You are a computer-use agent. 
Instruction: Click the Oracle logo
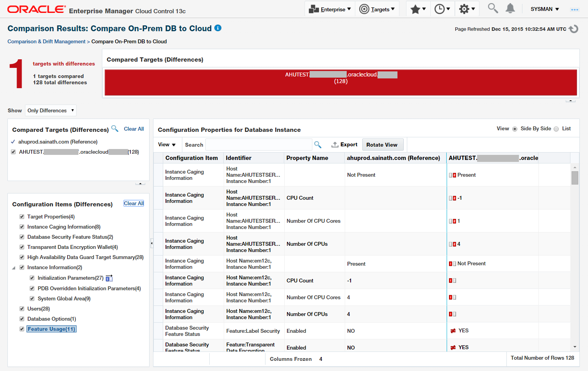pyautogui.click(x=37, y=9)
